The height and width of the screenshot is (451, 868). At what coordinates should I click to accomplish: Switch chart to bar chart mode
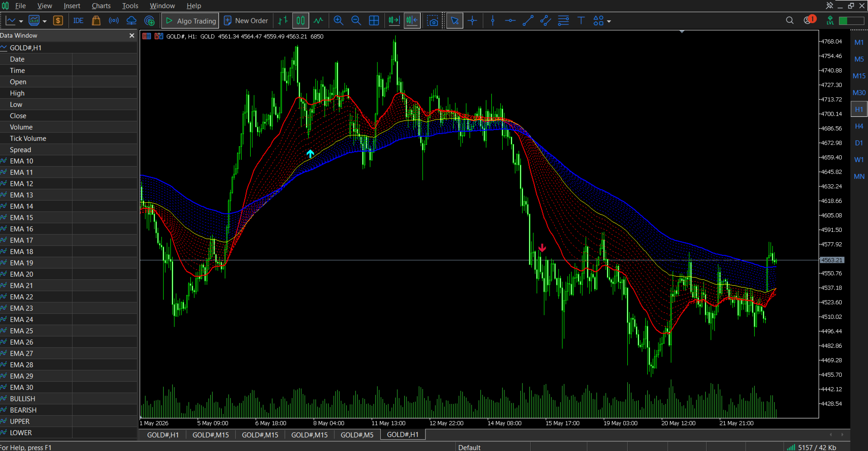coord(283,21)
